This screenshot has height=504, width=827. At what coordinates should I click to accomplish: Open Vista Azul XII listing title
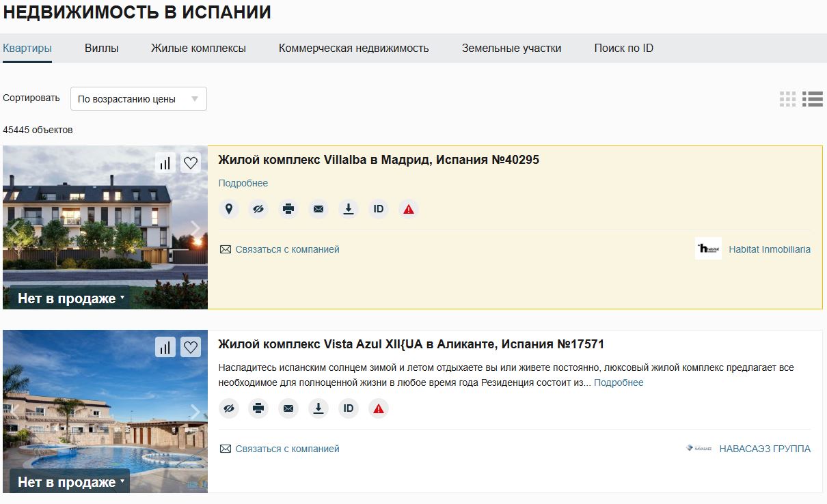point(411,344)
